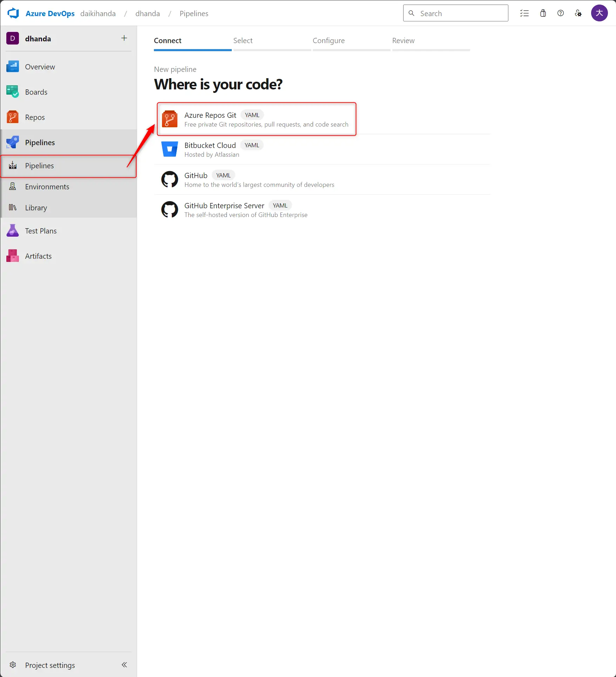Open the Environments sub-menu label
The height and width of the screenshot is (677, 616).
47,187
